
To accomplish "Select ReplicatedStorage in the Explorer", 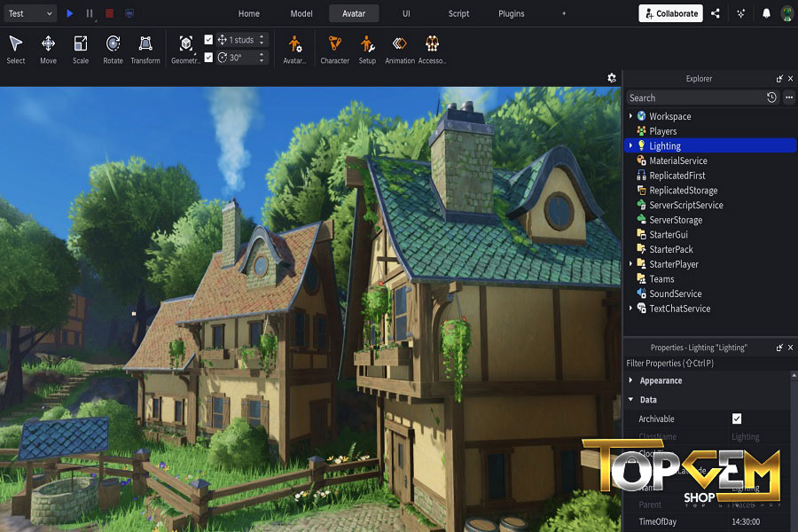I will pyautogui.click(x=683, y=190).
